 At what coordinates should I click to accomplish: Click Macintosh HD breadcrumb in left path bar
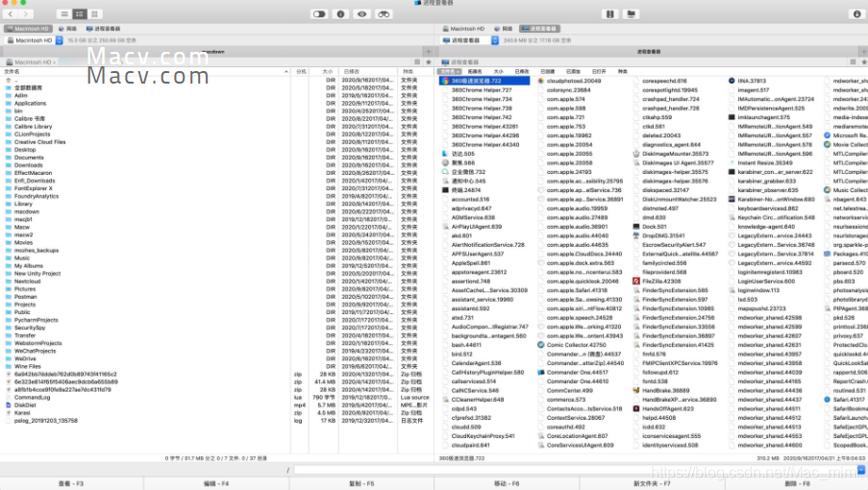pyautogui.click(x=33, y=61)
